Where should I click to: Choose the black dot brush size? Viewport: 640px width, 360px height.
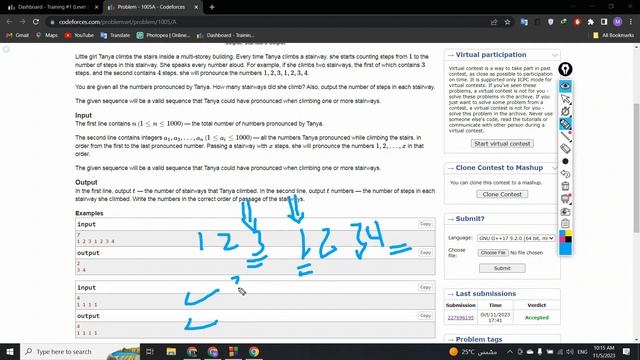(565, 161)
